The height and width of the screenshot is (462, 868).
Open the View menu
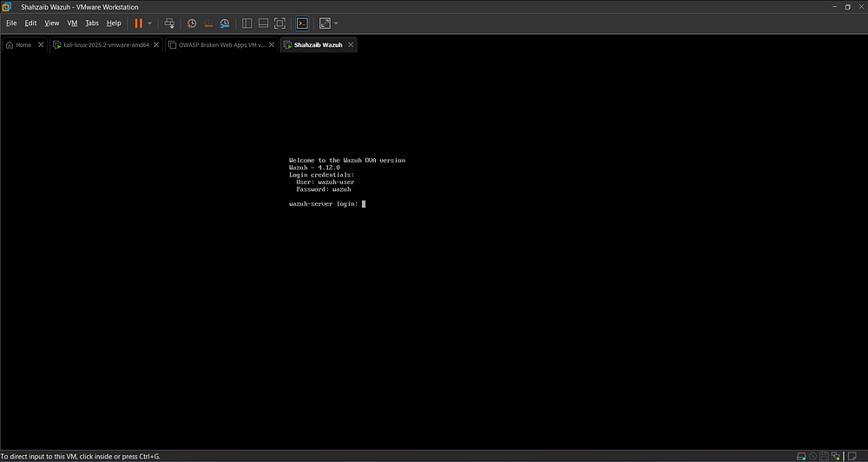point(51,23)
